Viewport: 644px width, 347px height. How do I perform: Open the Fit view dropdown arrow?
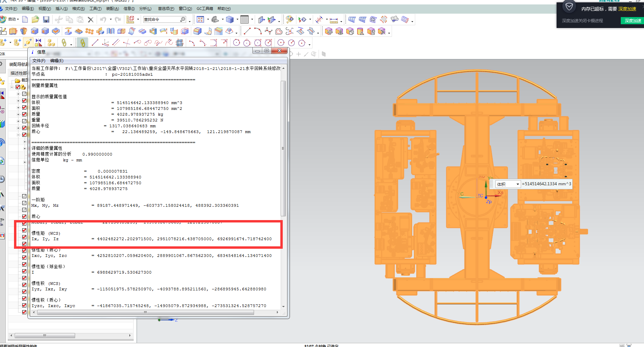click(x=208, y=19)
